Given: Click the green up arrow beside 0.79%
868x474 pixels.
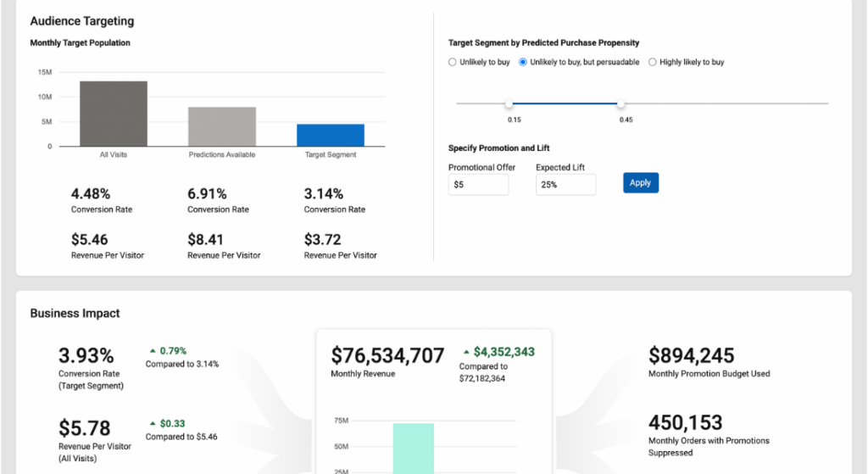Looking at the screenshot, I should pos(153,351).
